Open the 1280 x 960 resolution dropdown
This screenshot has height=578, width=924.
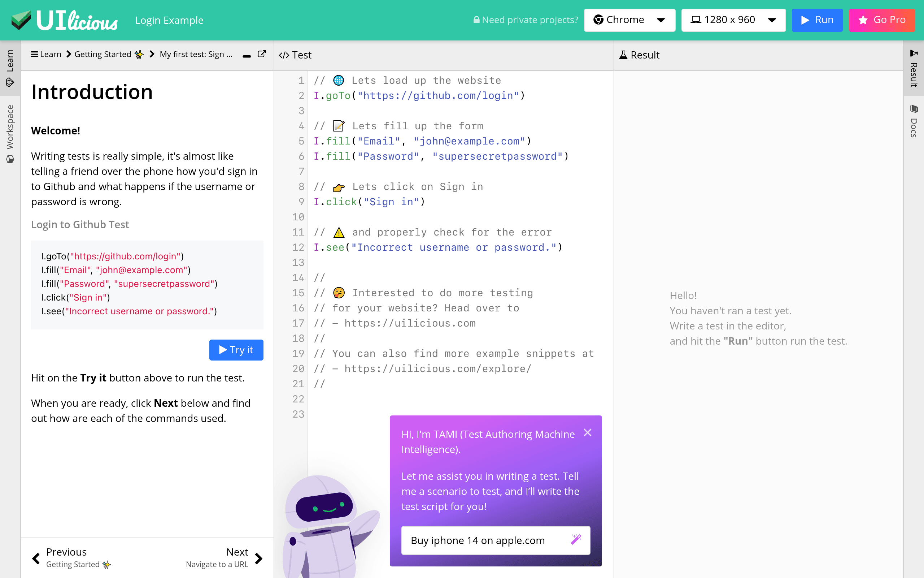733,20
